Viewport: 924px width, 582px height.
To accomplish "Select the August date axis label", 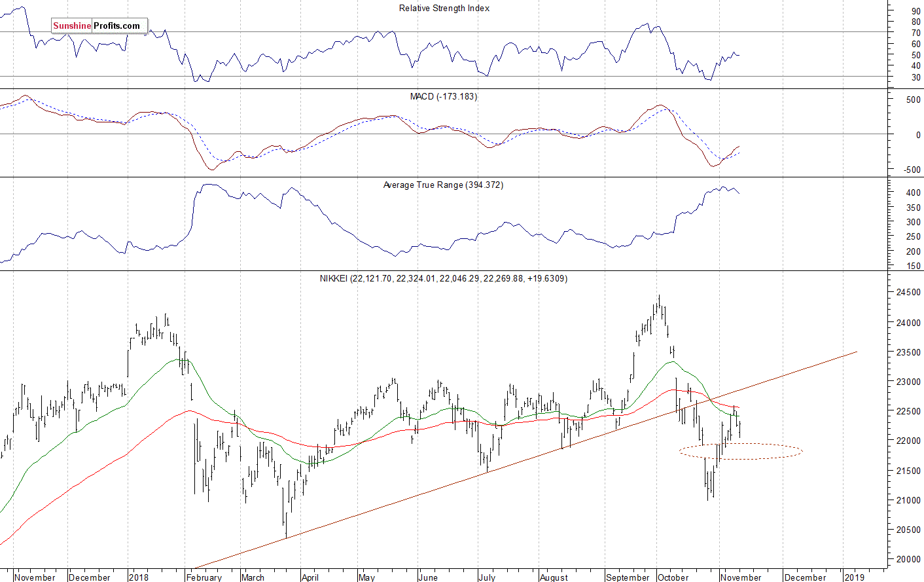I will point(554,577).
